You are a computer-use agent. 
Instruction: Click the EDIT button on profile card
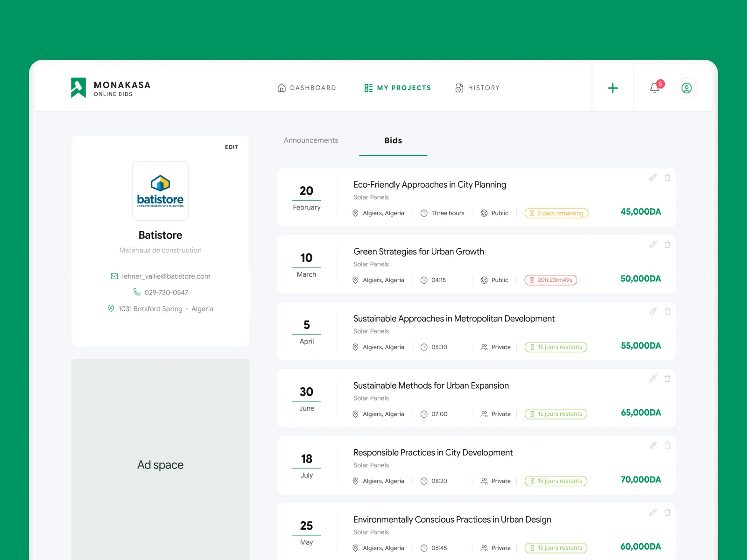[x=231, y=147]
